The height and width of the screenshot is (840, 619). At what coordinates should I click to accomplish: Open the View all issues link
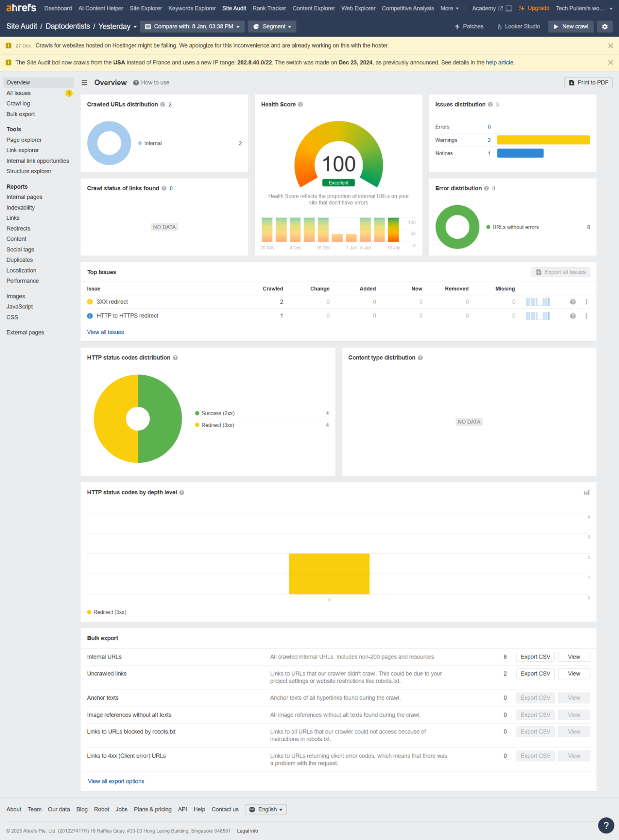(105, 332)
